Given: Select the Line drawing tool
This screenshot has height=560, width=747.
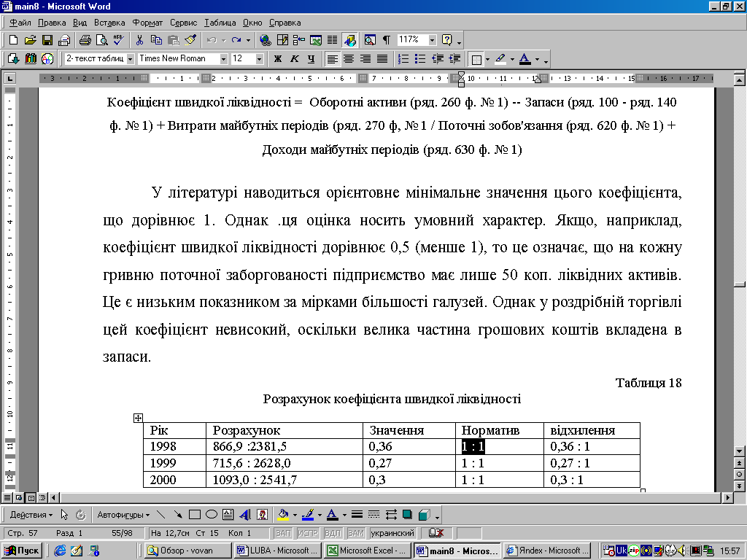Looking at the screenshot, I should pos(161,514).
